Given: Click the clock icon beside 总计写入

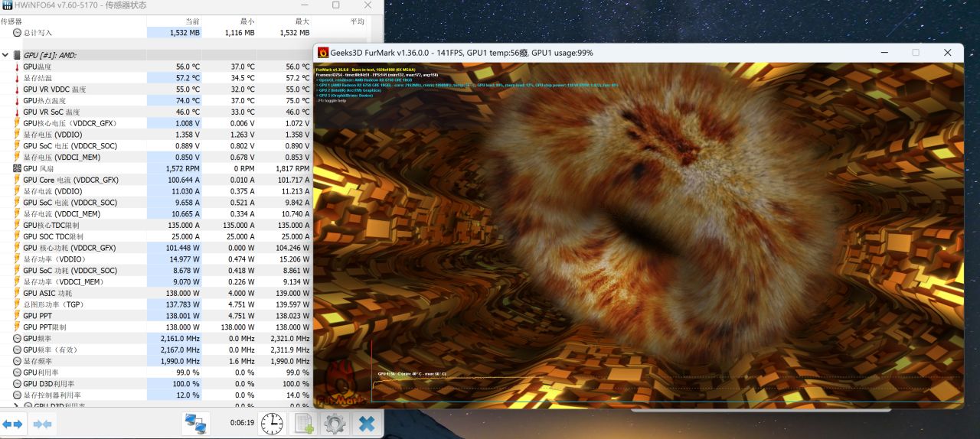Looking at the screenshot, I should point(17,33).
